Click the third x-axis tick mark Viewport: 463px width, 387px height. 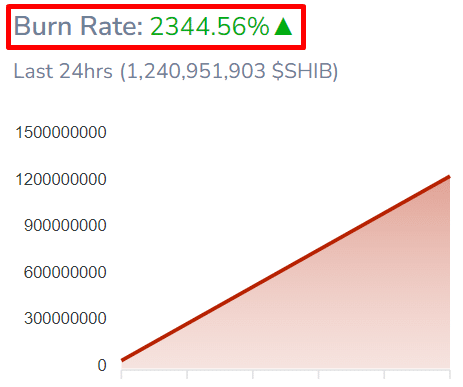[x=253, y=374]
